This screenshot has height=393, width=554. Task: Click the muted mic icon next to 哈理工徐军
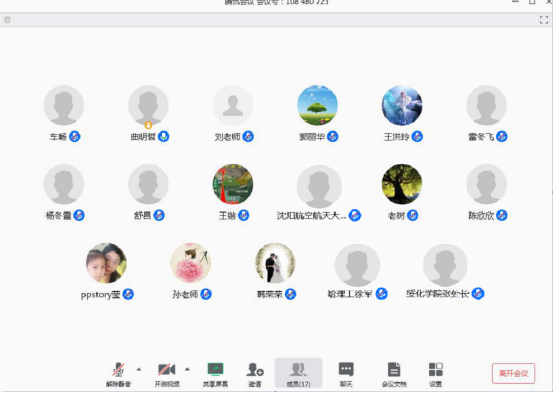382,293
